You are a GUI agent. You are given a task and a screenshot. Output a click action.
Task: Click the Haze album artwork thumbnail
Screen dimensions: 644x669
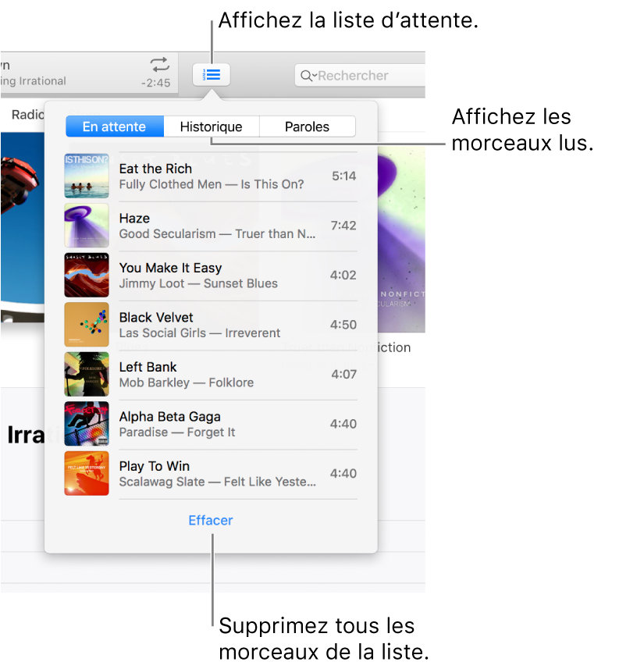[x=87, y=226]
